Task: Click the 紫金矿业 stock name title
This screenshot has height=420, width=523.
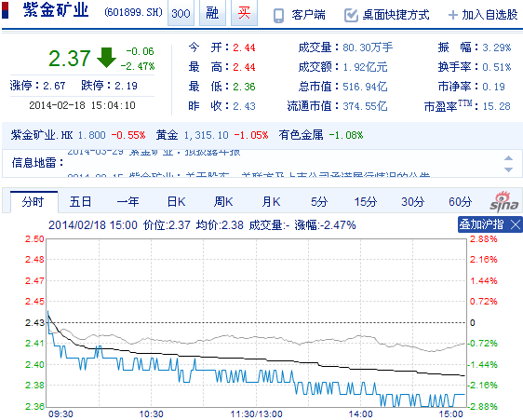Action: tap(56, 10)
